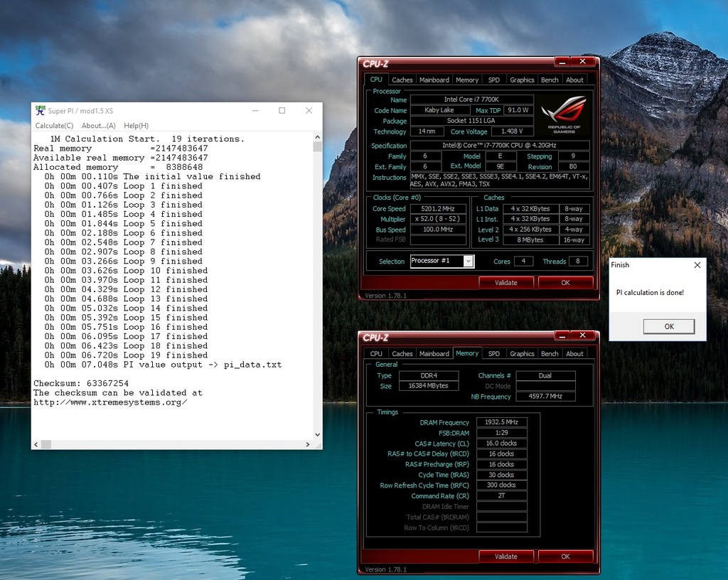The height and width of the screenshot is (580, 728).
Task: Click the memory Size value '16384 MBytes'
Action: (x=429, y=386)
